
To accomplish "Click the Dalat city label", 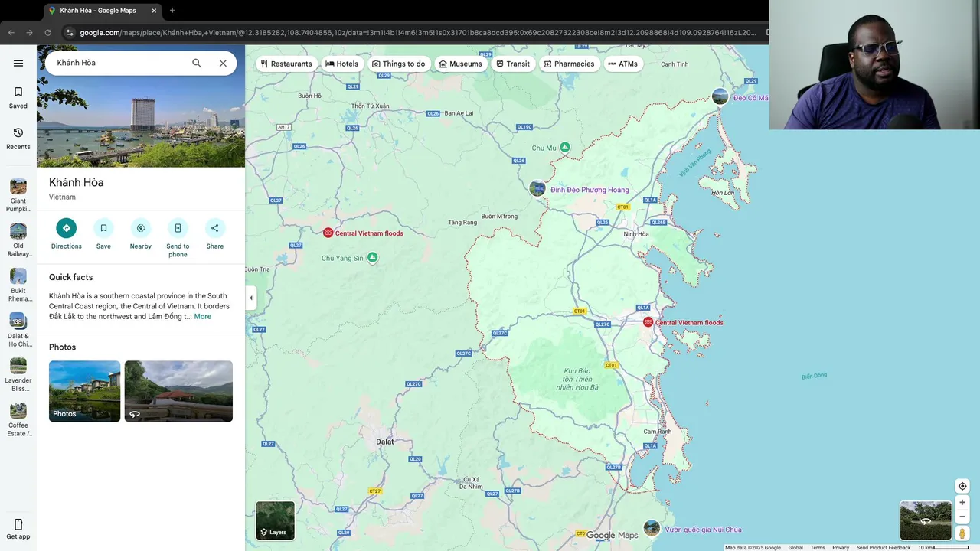I will click(385, 442).
